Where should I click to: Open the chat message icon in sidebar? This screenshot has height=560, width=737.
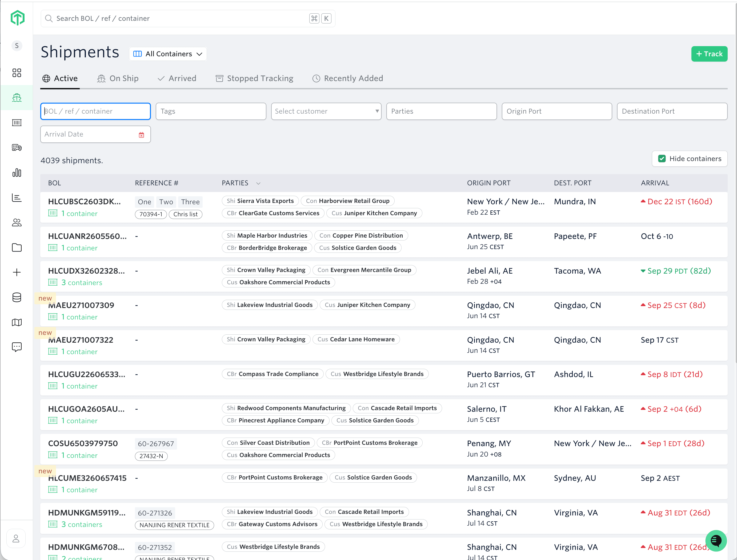coord(17,347)
